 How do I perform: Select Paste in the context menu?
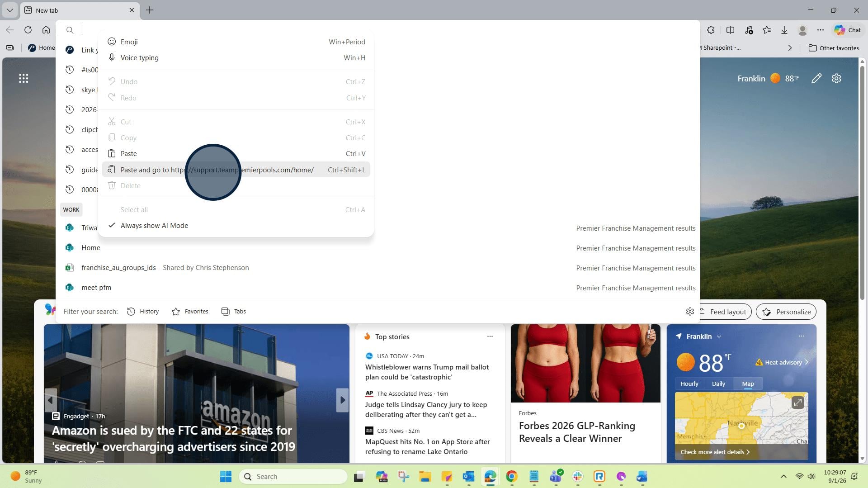236,154
